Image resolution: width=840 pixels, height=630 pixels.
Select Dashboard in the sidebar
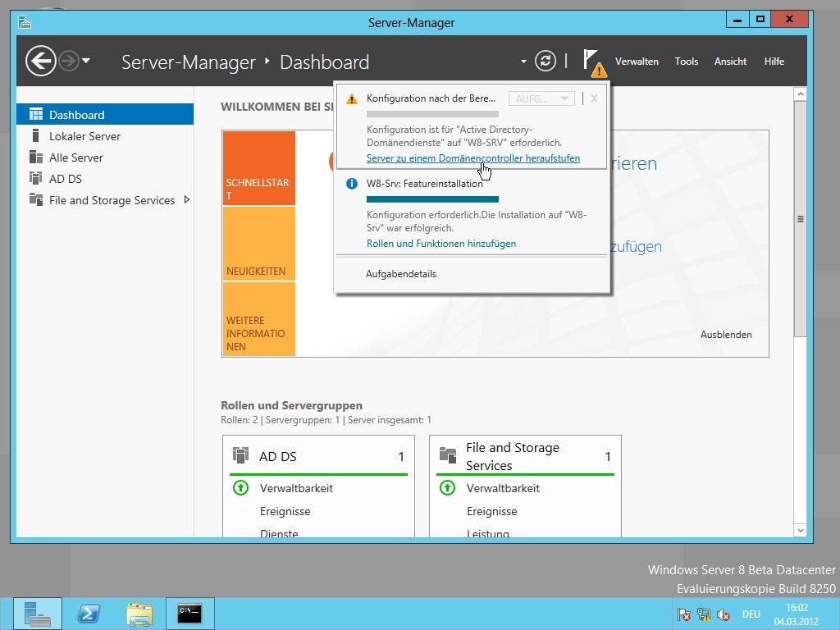(105, 114)
